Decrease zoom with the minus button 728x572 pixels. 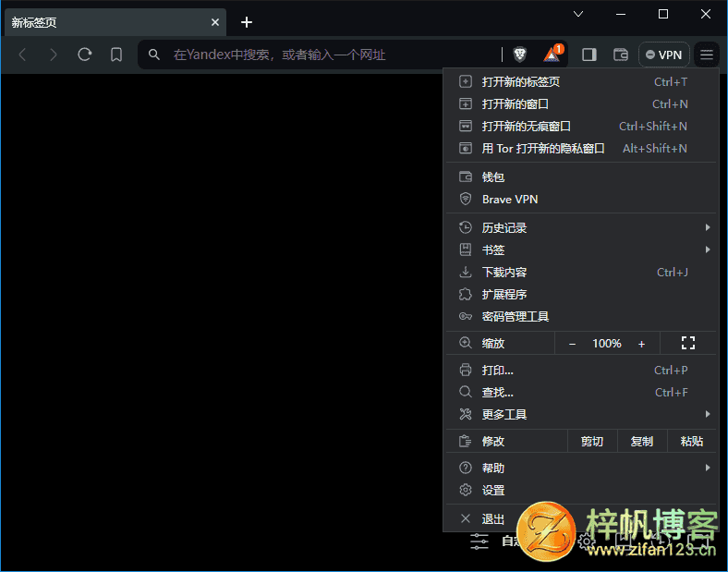point(572,344)
